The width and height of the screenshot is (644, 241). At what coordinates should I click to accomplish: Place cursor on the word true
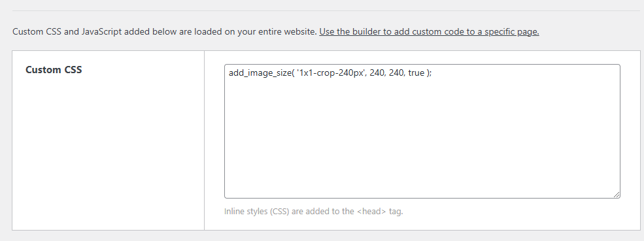(x=416, y=73)
